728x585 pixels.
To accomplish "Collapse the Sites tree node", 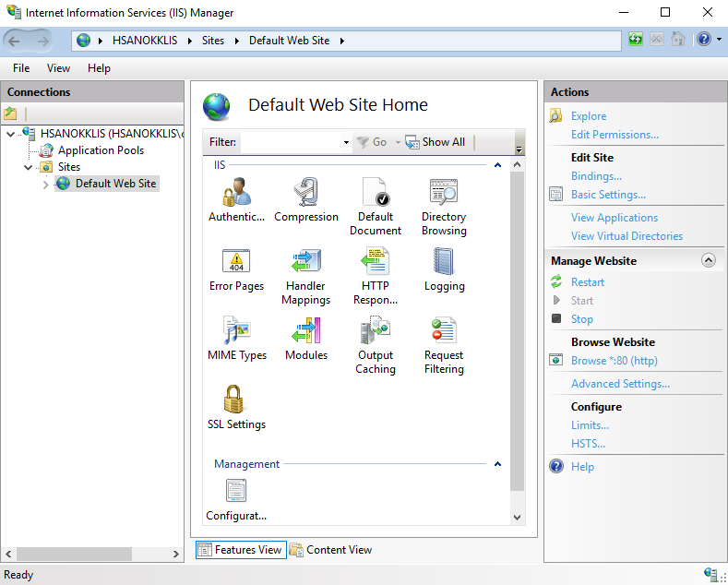I will (28, 167).
